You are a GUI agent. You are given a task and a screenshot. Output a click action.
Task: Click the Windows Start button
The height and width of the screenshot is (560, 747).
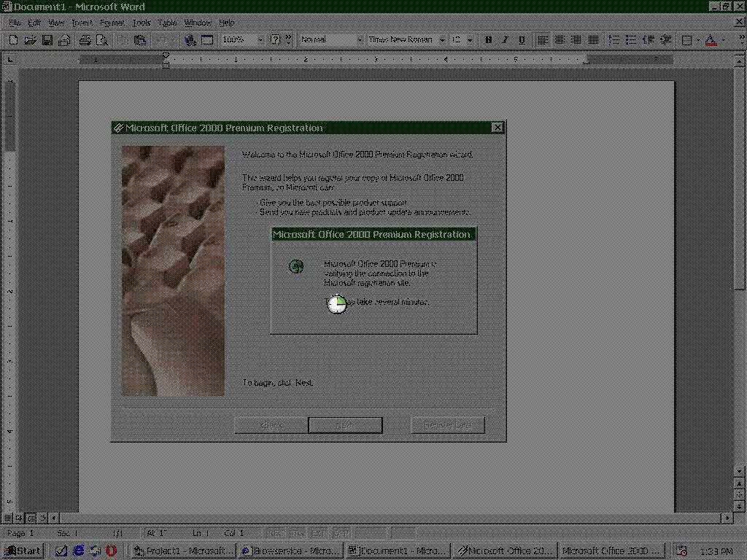click(23, 551)
